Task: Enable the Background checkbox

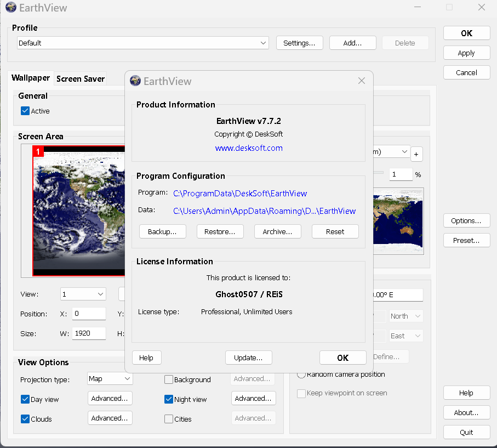Action: tap(169, 379)
